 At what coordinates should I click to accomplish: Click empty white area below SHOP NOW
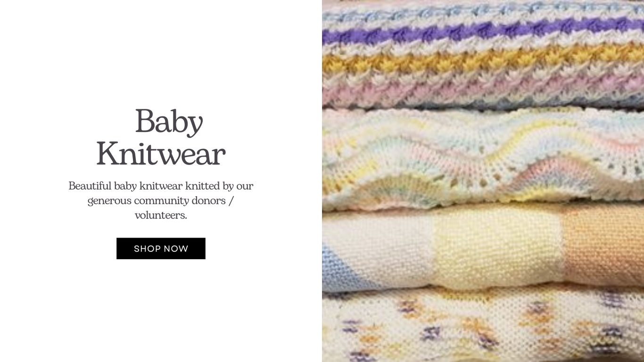(161, 311)
